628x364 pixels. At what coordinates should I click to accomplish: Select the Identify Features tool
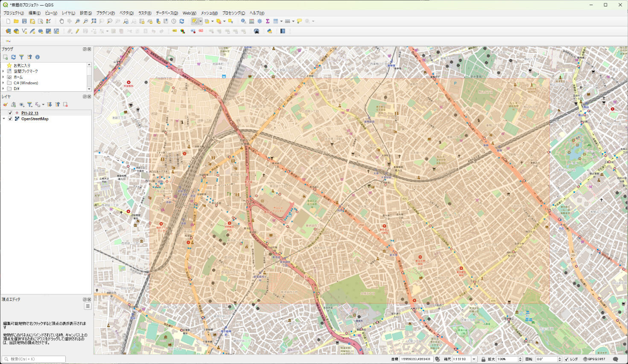tap(243, 21)
